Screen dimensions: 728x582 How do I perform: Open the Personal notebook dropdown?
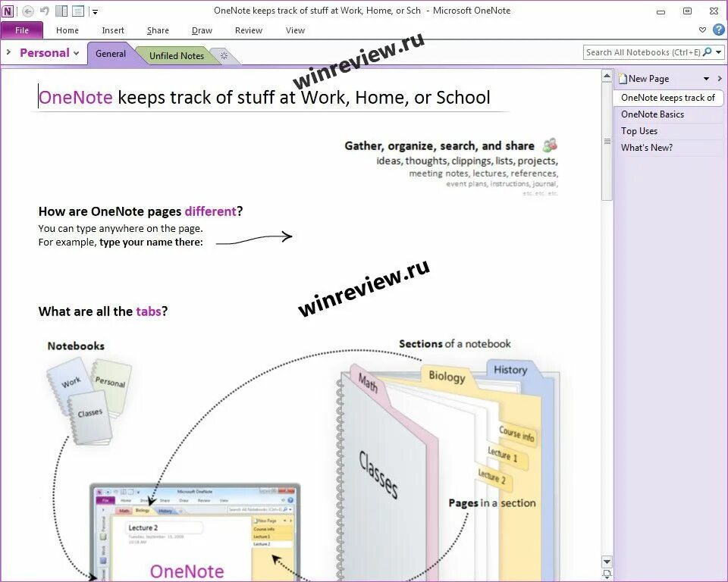(x=75, y=53)
